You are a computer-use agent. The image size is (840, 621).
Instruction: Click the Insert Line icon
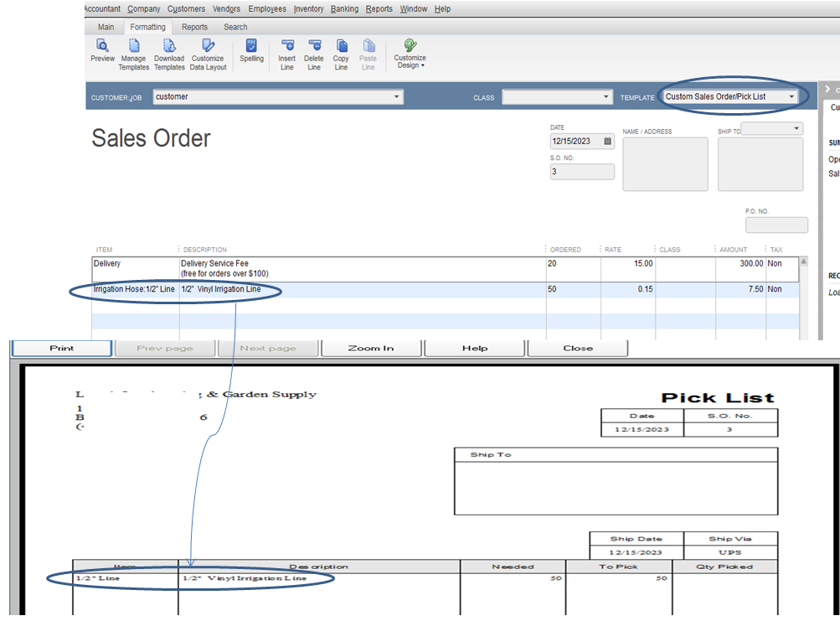click(287, 52)
